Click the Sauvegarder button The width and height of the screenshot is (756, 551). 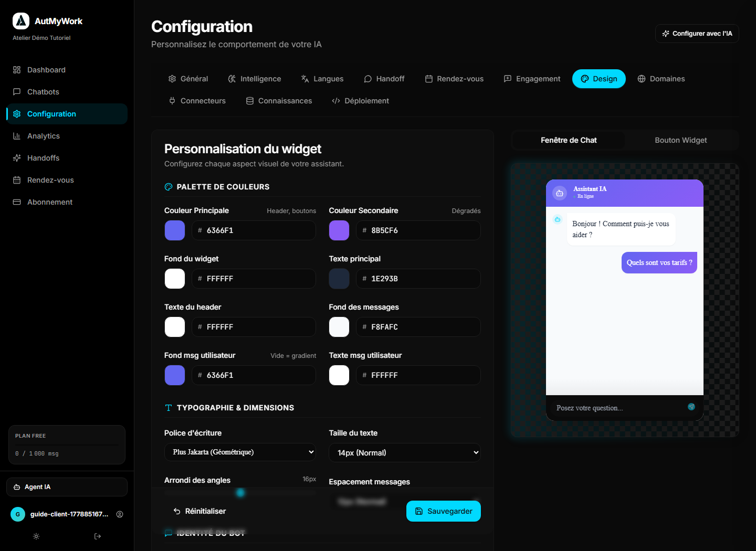tap(444, 511)
